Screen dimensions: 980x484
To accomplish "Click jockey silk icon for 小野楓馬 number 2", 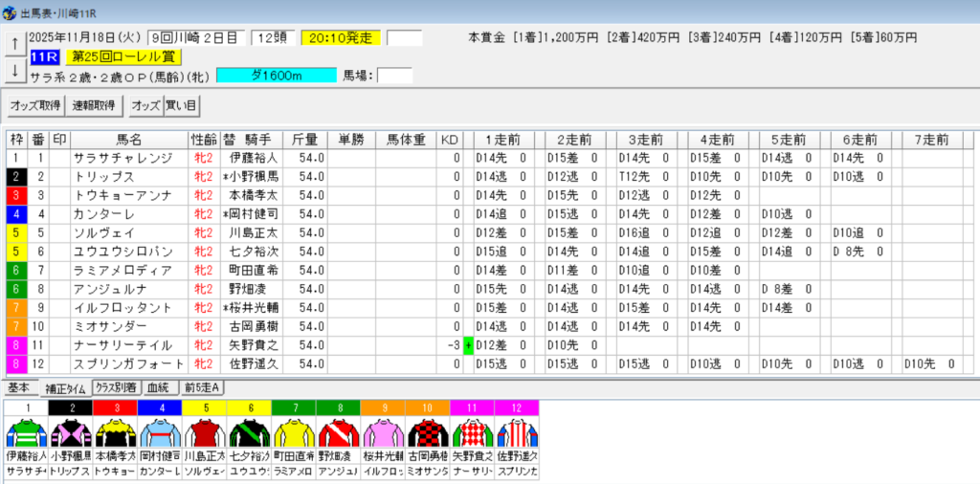I will point(71,432).
